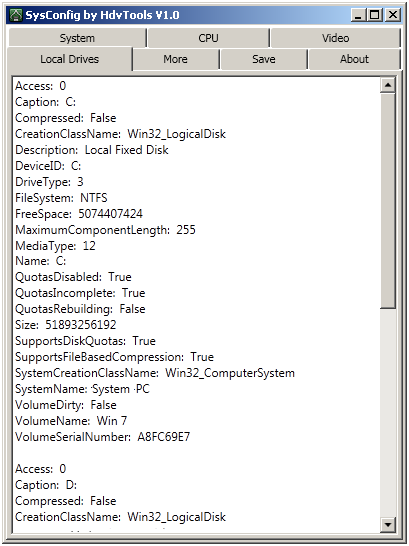Image resolution: width=409 pixels, height=546 pixels.
Task: Click the scrollbar down arrow
Action: (x=388, y=524)
